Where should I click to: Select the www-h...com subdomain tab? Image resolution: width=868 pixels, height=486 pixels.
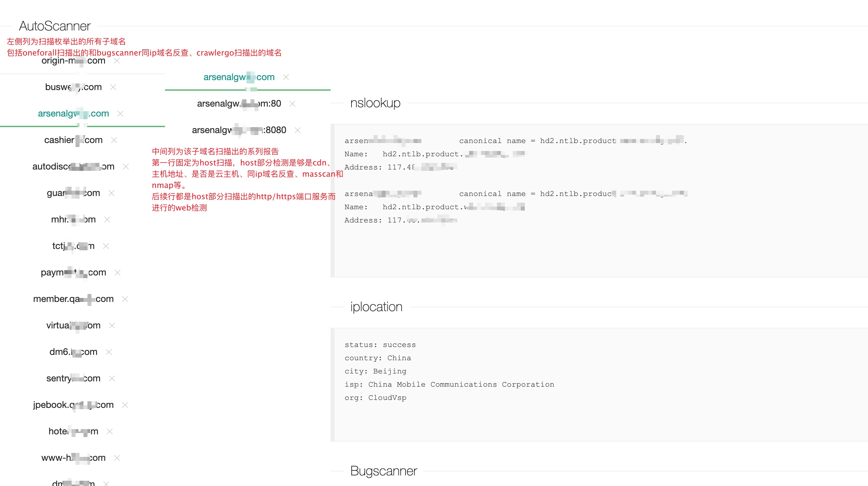(74, 458)
